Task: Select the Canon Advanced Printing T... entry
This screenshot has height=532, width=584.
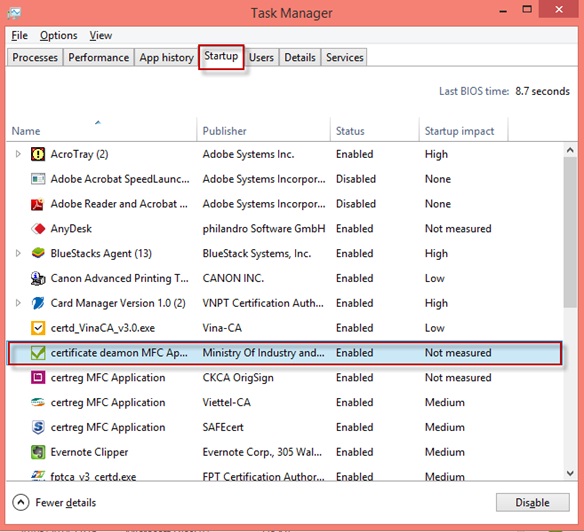Action: coord(119,278)
